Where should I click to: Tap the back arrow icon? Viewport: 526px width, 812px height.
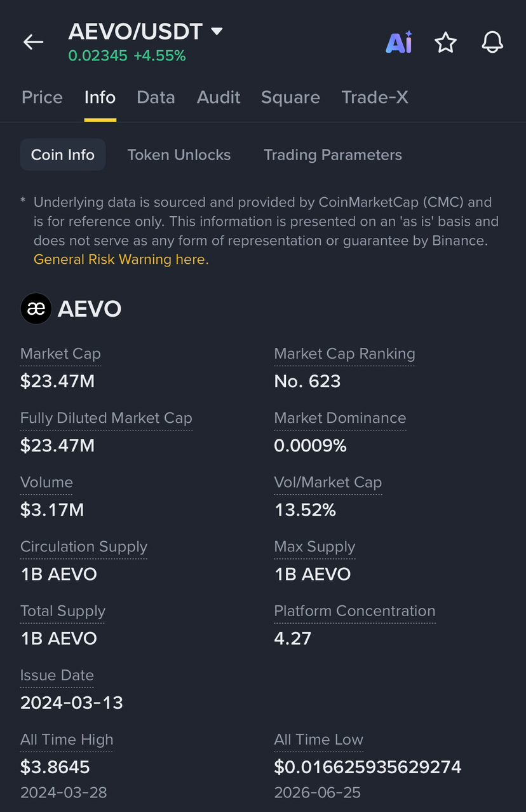[x=33, y=43]
